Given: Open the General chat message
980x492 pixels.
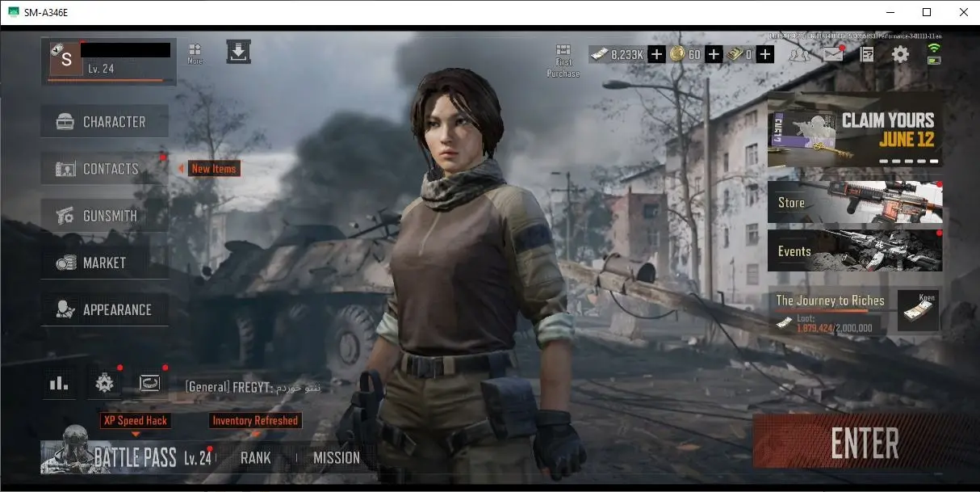Looking at the screenshot, I should coord(253,387).
